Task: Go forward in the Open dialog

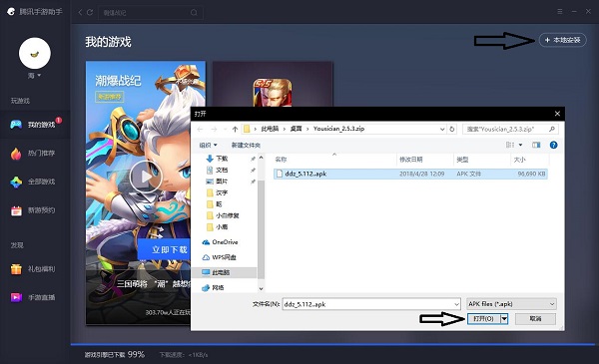Action: pyautogui.click(x=214, y=129)
